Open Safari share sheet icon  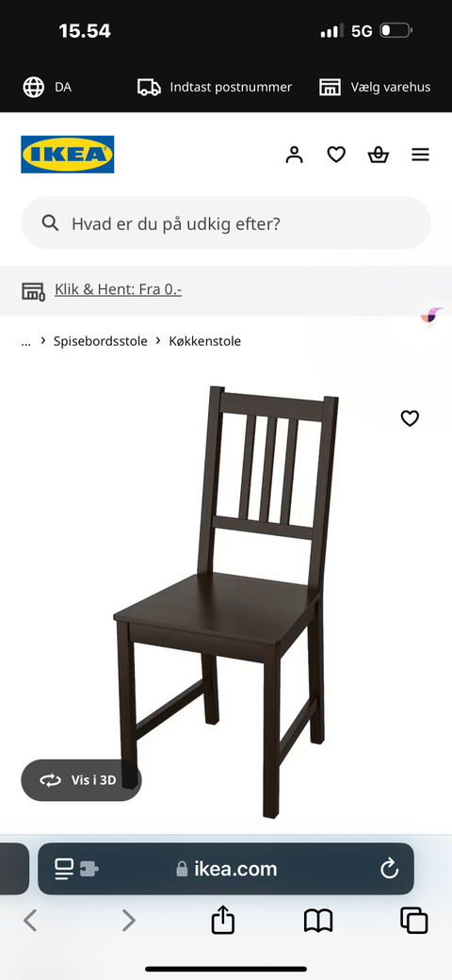(223, 921)
